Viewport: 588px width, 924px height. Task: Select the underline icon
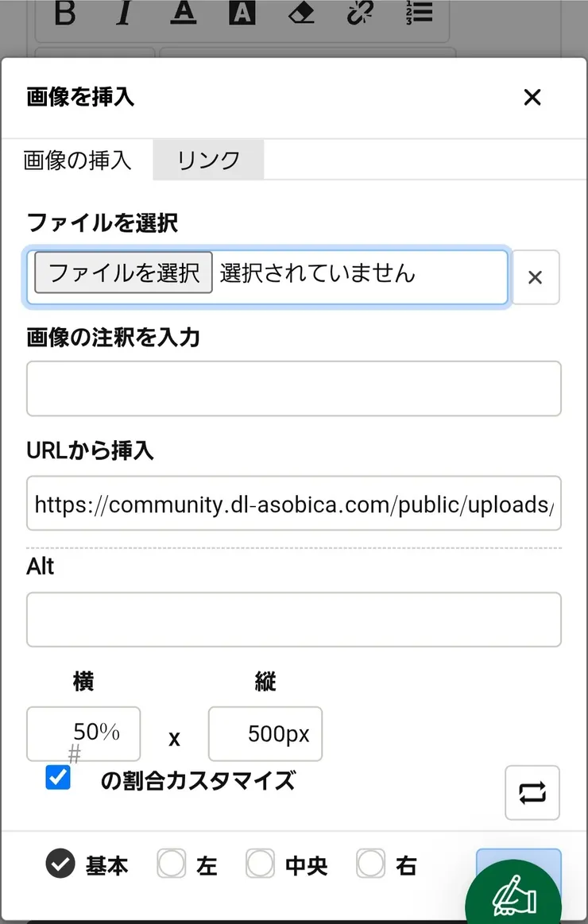[x=183, y=14]
